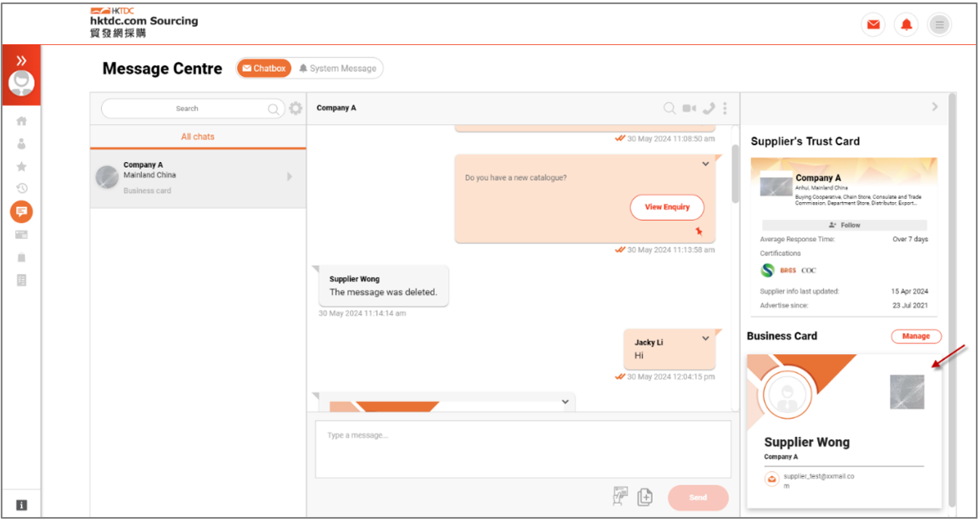Viewport: 980px width, 522px height.
Task: Click the email icon on Business Card
Action: [x=772, y=479]
